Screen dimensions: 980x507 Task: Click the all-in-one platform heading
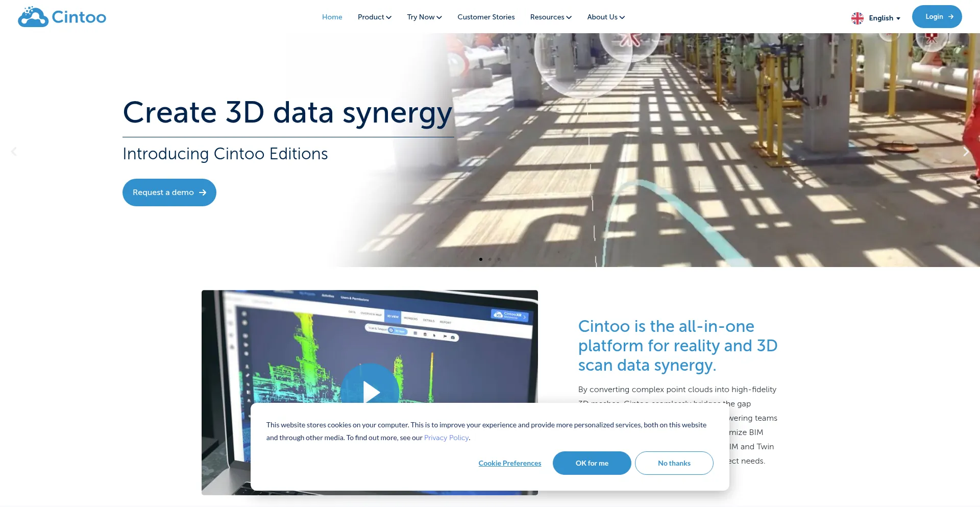tap(678, 346)
